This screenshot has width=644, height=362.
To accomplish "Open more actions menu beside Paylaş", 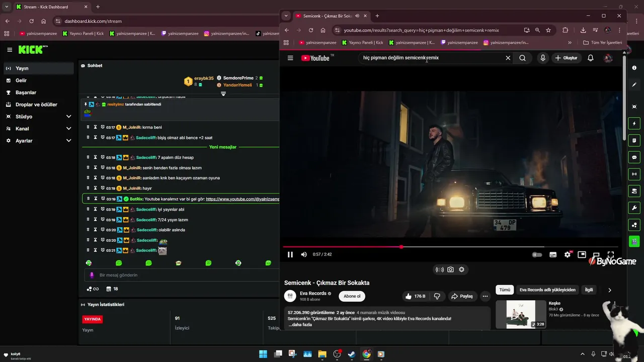I will coord(485,296).
